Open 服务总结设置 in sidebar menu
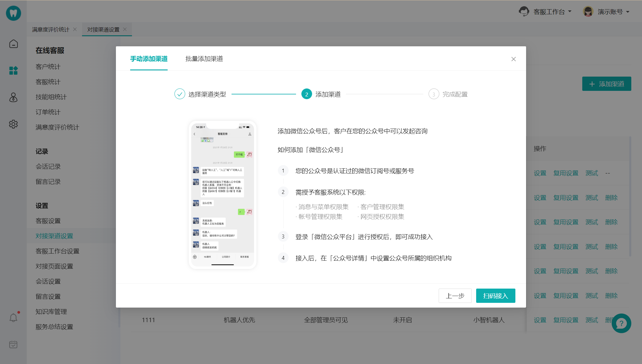Screen dimensions: 642x364 pyautogui.click(x=54, y=327)
